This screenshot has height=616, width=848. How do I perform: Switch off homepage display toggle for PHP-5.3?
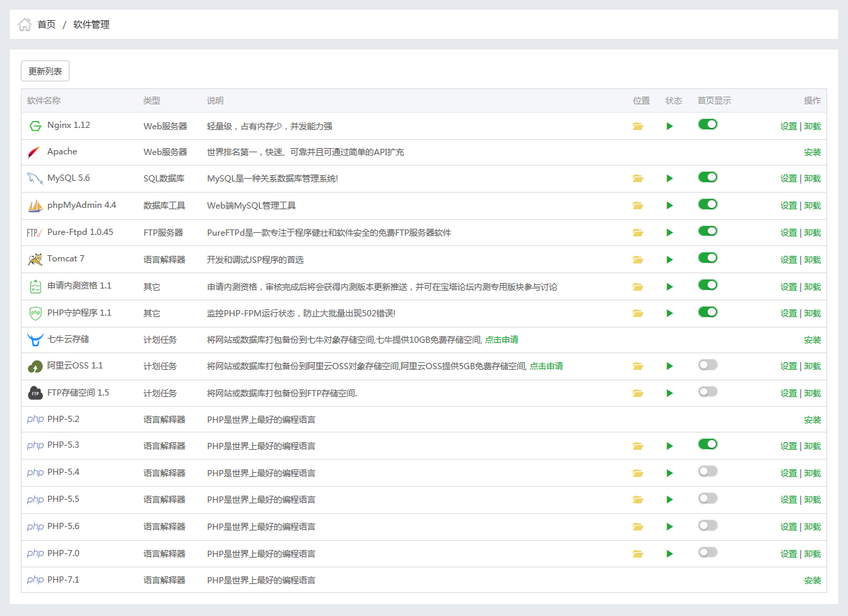tap(708, 444)
